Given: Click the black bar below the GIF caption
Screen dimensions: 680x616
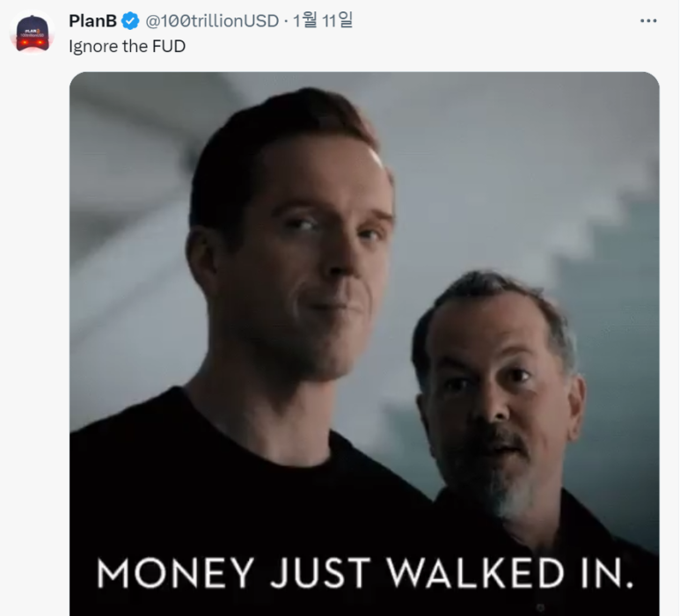Looking at the screenshot, I should click(364, 605).
